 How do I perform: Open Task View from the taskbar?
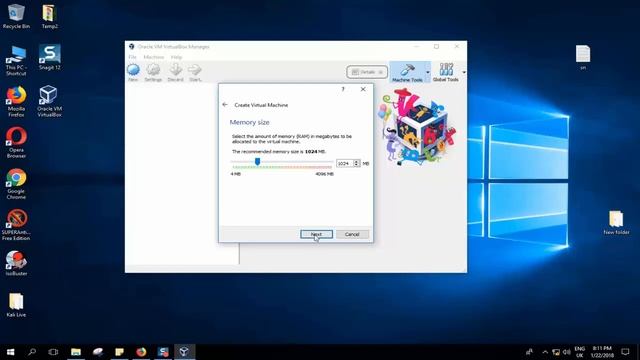53,352
